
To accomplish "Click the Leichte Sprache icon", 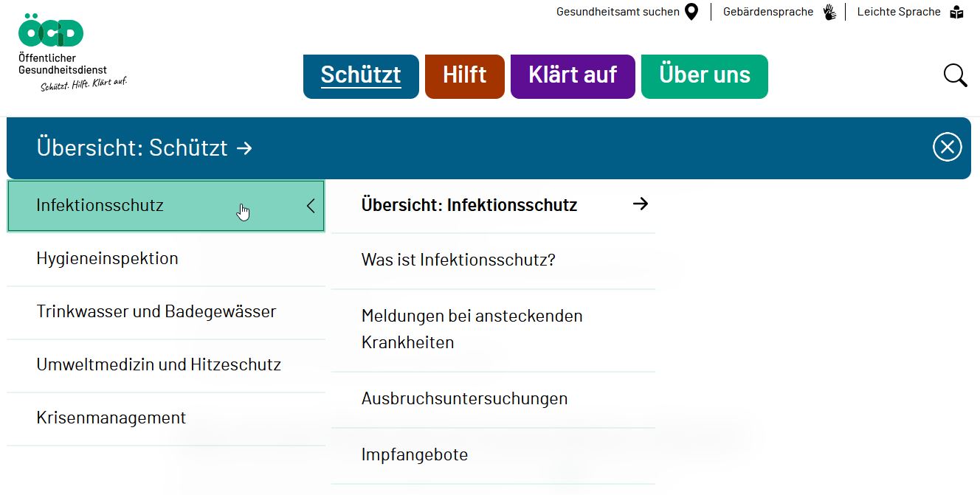I will pos(956,12).
